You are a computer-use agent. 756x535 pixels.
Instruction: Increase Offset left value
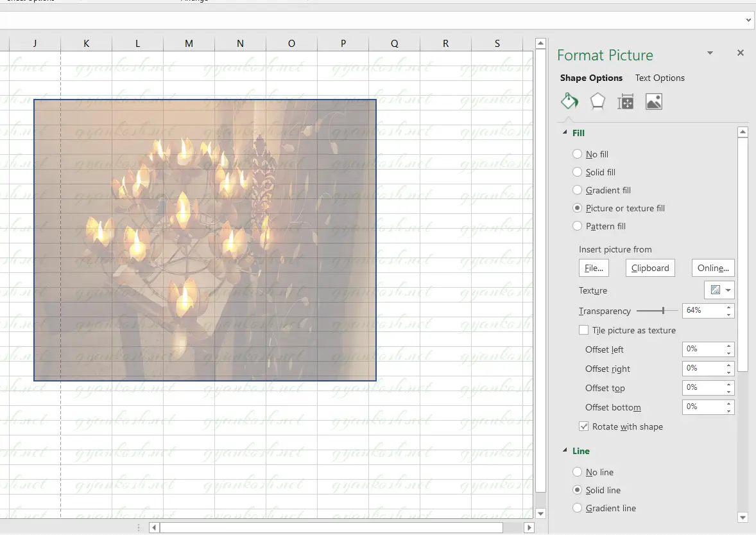[x=729, y=346]
